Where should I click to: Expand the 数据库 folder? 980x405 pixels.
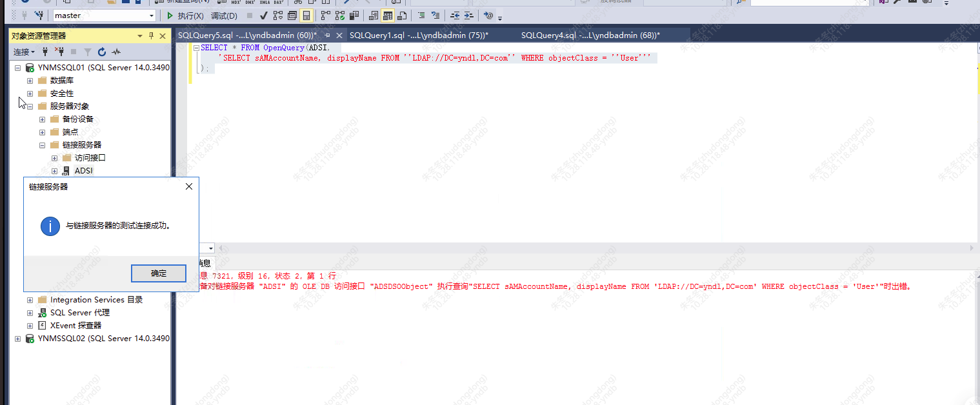point(30,81)
